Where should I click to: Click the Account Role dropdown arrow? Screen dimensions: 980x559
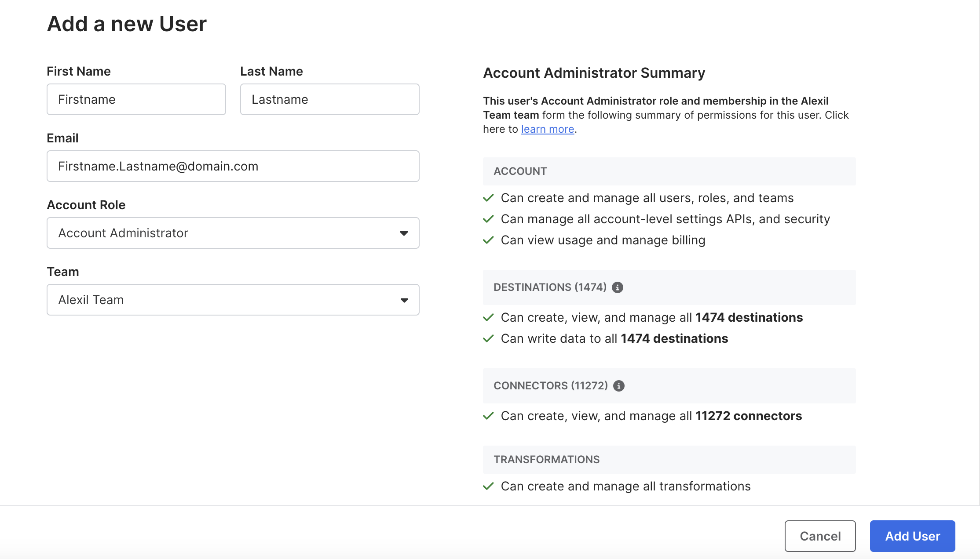tap(404, 232)
